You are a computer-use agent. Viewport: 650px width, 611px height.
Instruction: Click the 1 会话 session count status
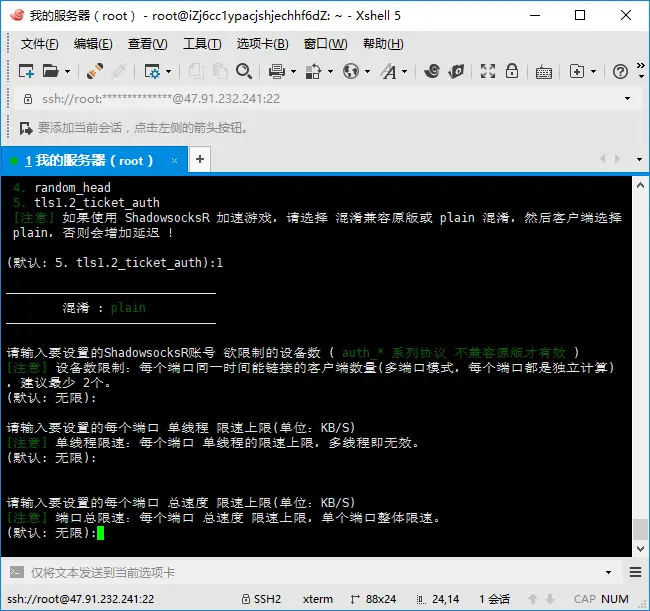(495, 599)
